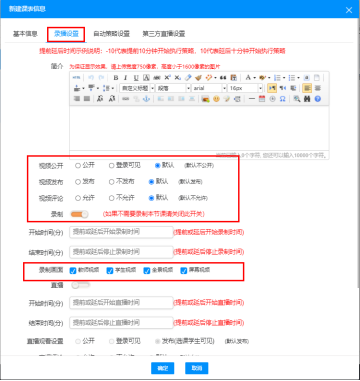Apply background highlight color icon
The image size is (360, 381).
point(263,78)
